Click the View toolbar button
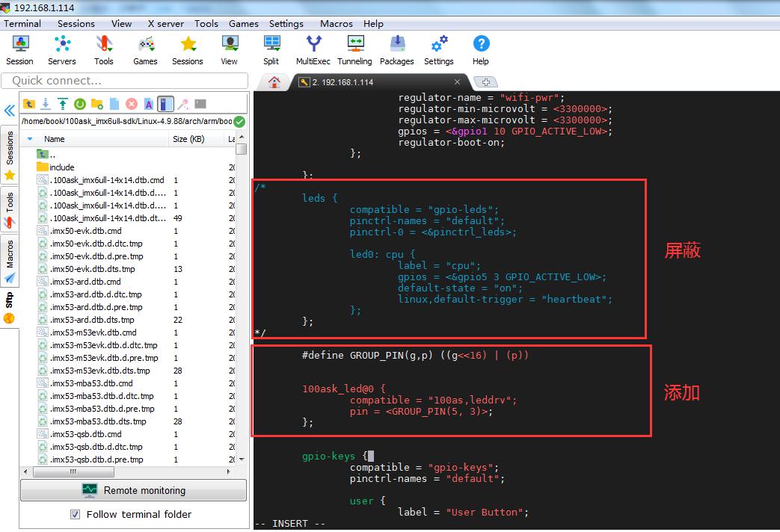Image resolution: width=780 pixels, height=532 pixels. tap(229, 50)
